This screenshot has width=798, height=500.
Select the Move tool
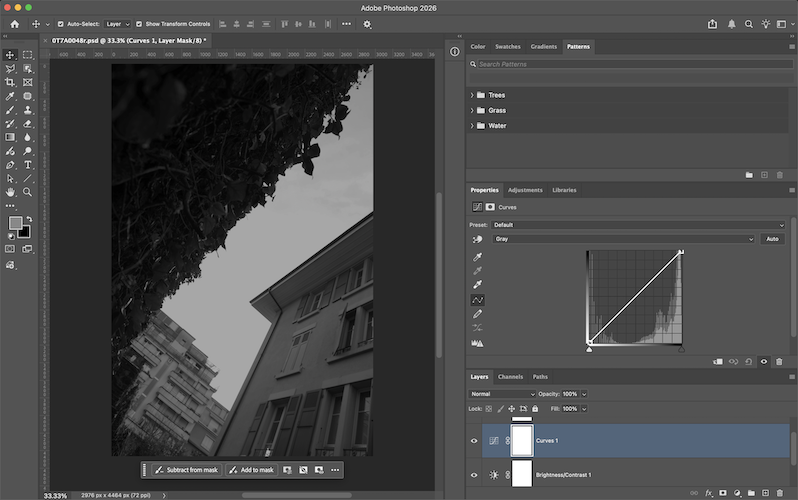point(10,54)
